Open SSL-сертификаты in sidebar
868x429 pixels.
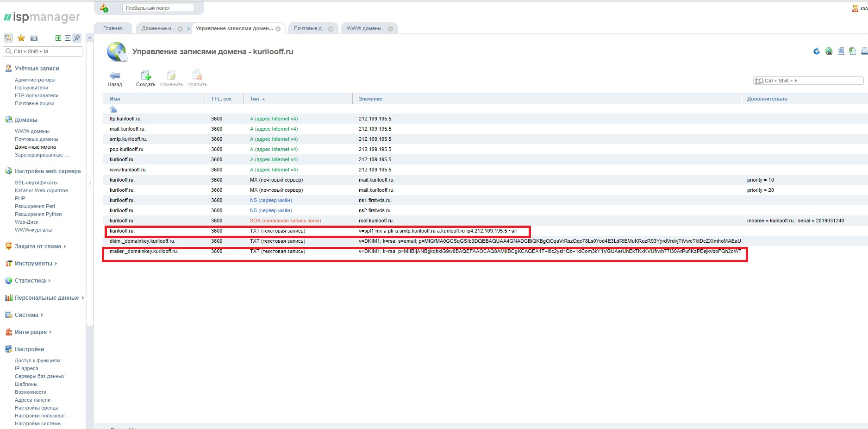[36, 183]
